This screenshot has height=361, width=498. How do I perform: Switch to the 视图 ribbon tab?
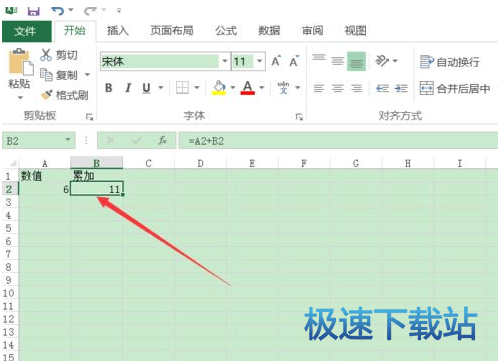click(355, 31)
